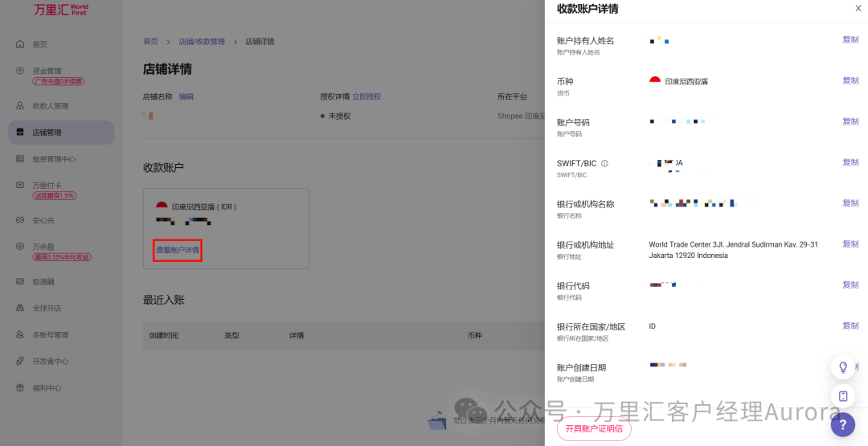This screenshot has width=868, height=446.
Task: Click the 返现最高1.5% badge
Action: tap(55, 196)
